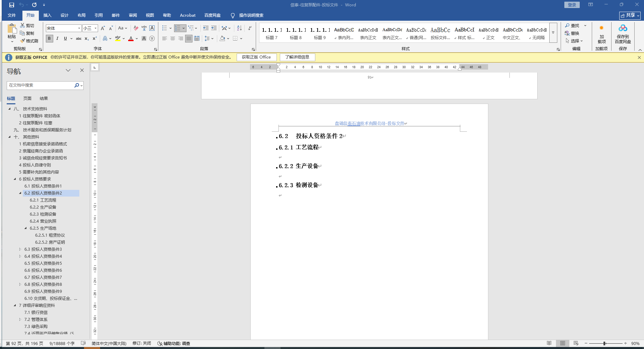Close the yellow license warning bar
This screenshot has height=349, width=644.
point(639,57)
